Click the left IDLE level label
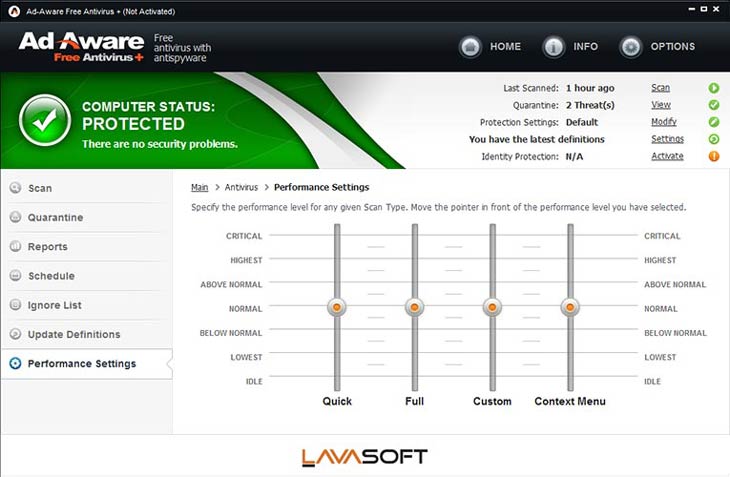730x477 pixels. 254,381
